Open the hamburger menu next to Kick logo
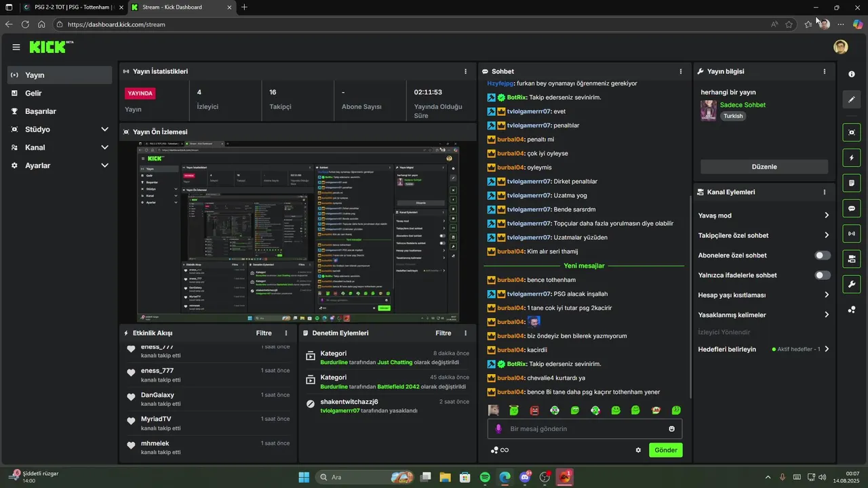The width and height of the screenshot is (868, 488). tap(16, 47)
